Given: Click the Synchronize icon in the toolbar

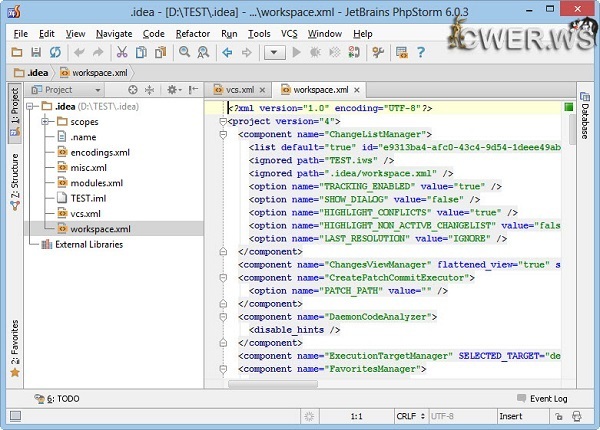Looking at the screenshot, I should click(x=55, y=52).
